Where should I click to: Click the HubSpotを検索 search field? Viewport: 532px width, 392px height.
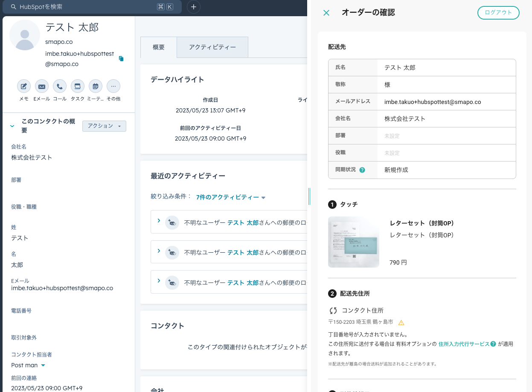[91, 7]
